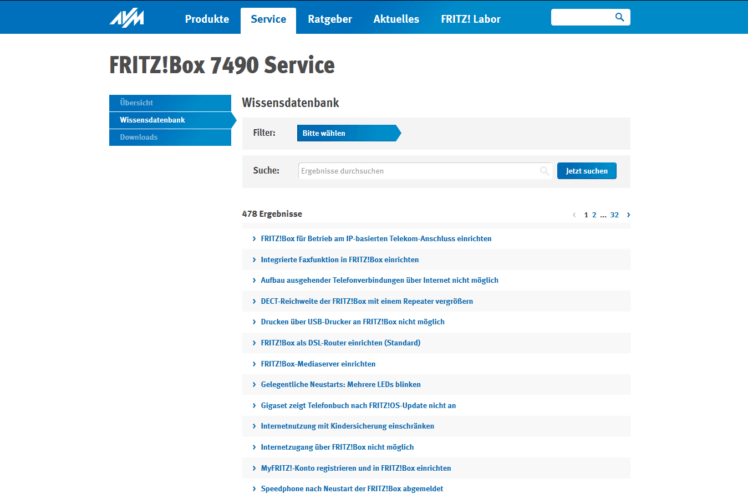Open the Produkte menu
Viewport: 748px width, 499px height.
point(207,19)
